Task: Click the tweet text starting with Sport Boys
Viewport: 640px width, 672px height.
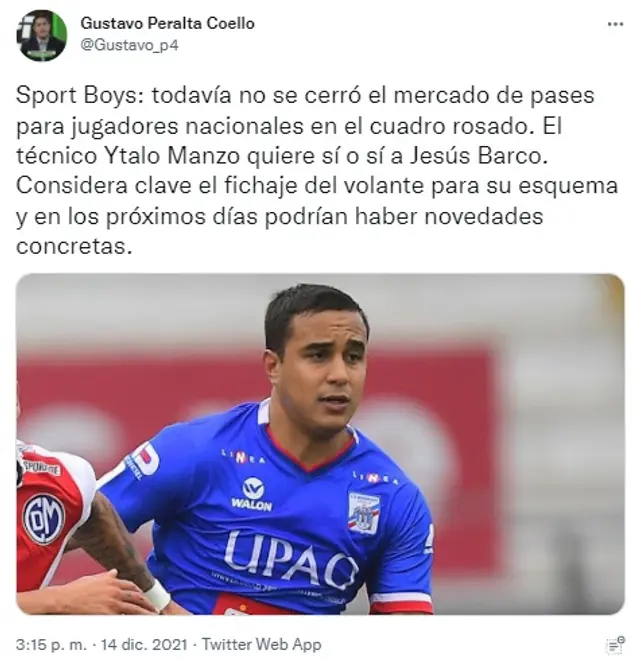Action: (x=317, y=171)
